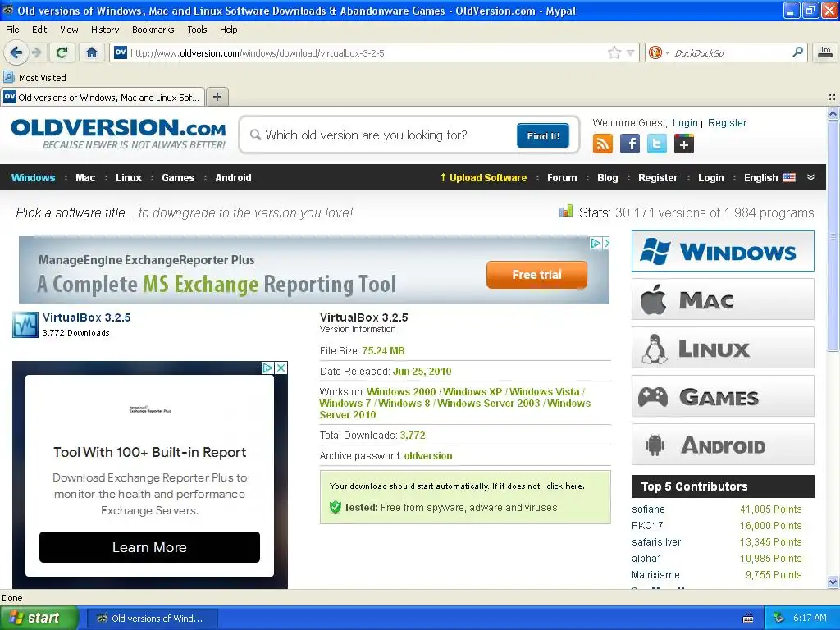Open AdChoices icon on sidebar ad
840x630 pixels.
click(x=268, y=367)
